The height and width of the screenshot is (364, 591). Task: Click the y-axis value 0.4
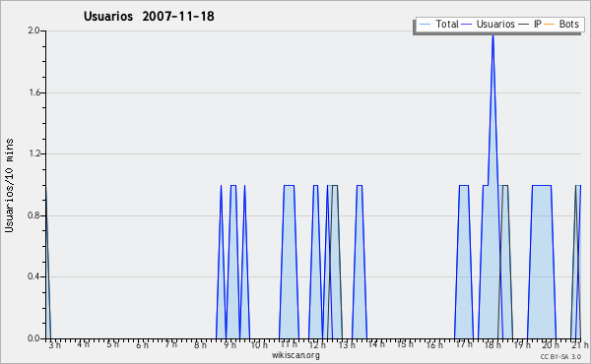click(33, 276)
